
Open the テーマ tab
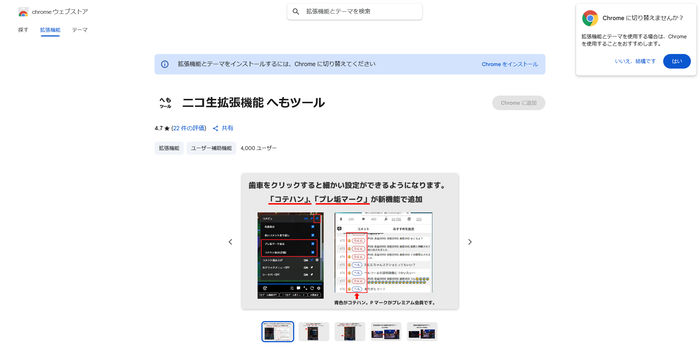[80, 30]
